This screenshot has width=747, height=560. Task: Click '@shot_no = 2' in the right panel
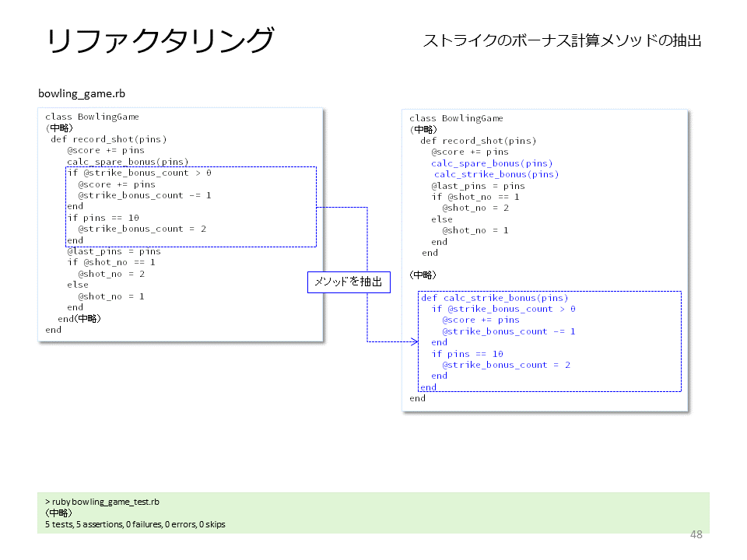click(475, 208)
